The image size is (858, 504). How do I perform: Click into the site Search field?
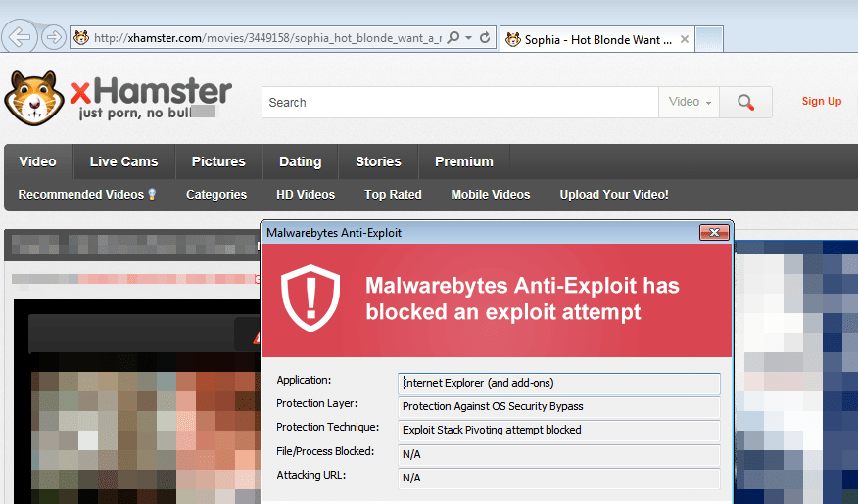pyautogui.click(x=458, y=102)
